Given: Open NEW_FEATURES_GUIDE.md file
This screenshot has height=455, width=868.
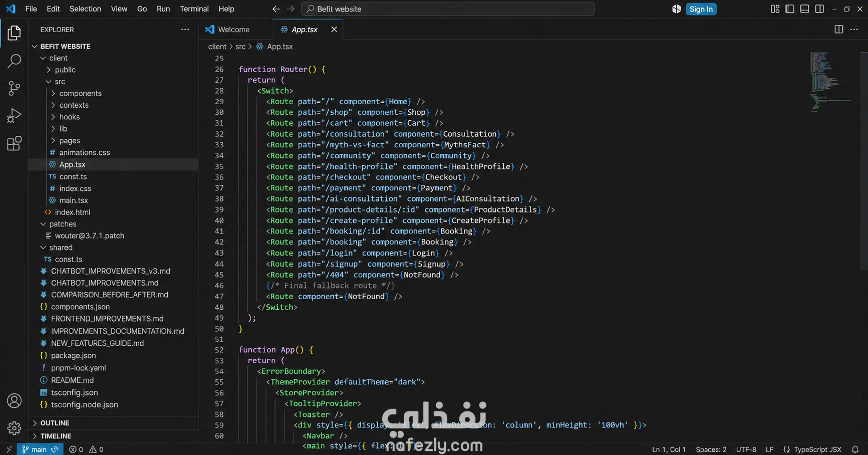Looking at the screenshot, I should pyautogui.click(x=97, y=343).
